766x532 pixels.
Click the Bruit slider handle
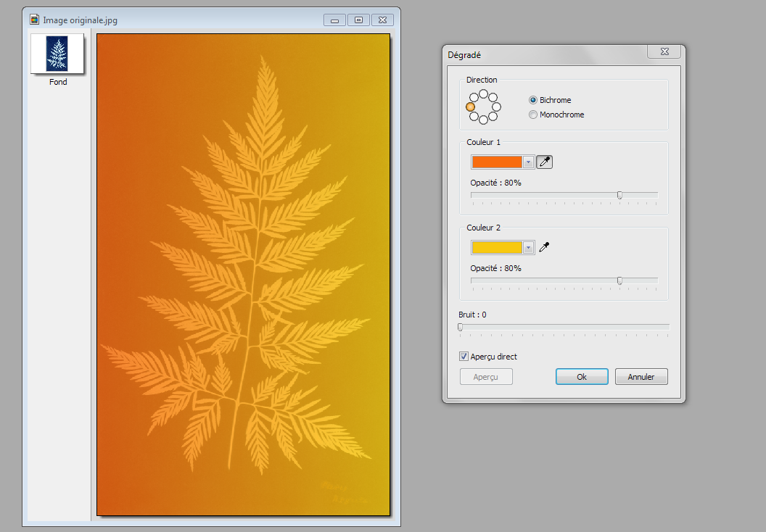point(460,328)
